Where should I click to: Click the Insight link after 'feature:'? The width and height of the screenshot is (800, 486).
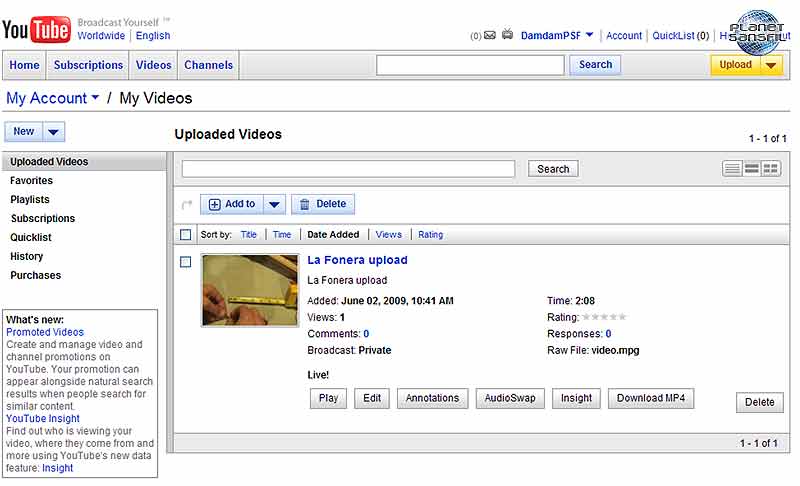point(57,468)
